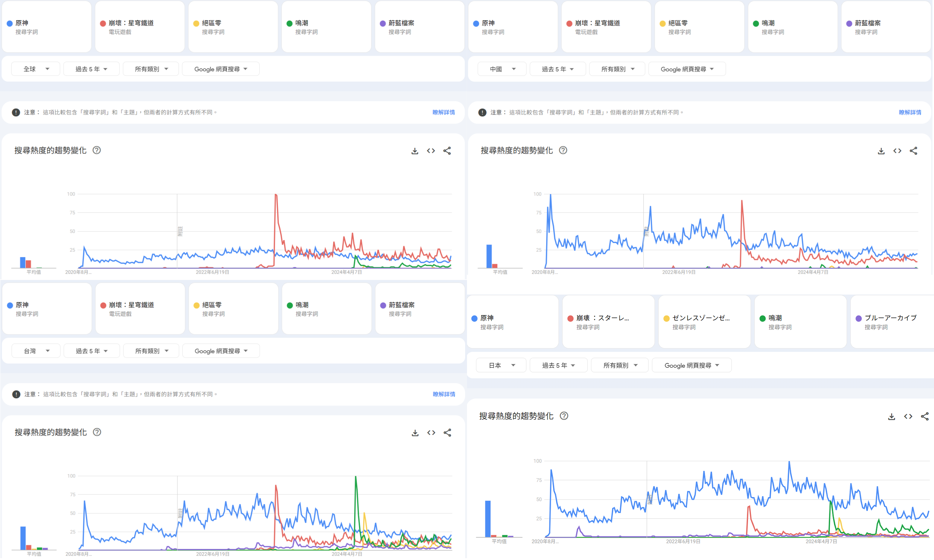
Task: Select 鳴潮 term card in Taiwan (台灣) panel
Action: point(327,309)
